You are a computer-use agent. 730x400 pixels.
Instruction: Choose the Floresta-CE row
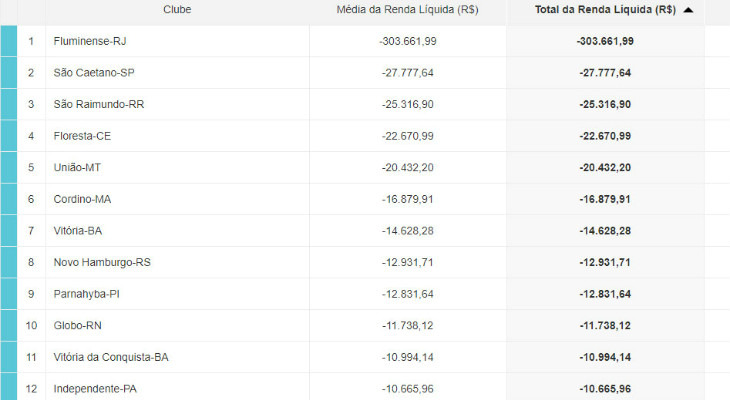pyautogui.click(x=82, y=136)
